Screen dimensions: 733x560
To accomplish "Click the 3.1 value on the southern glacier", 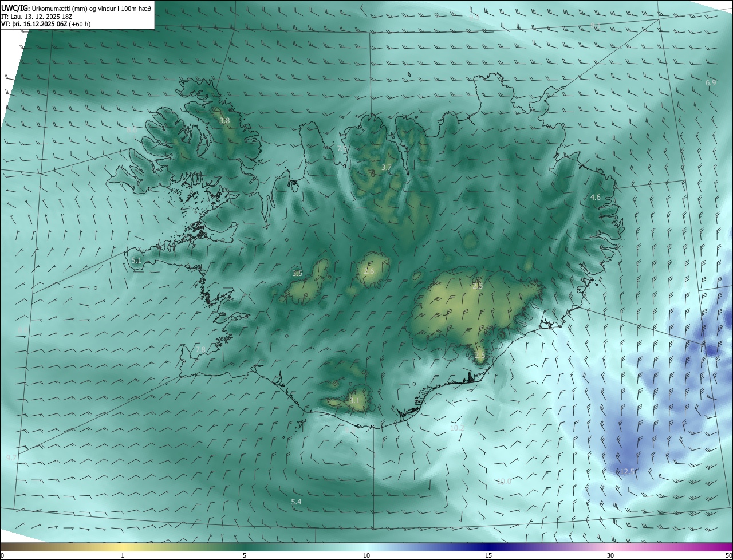I will click(354, 400).
